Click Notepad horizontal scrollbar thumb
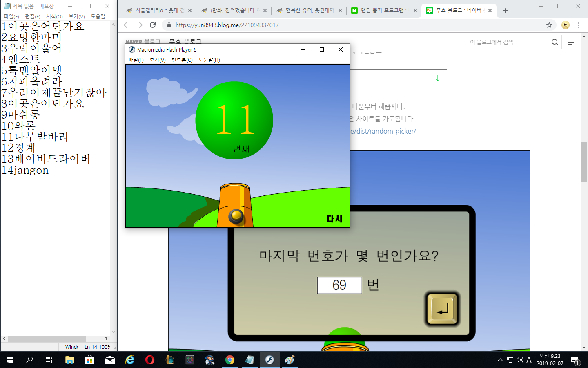The width and height of the screenshot is (588, 368). coord(47,339)
